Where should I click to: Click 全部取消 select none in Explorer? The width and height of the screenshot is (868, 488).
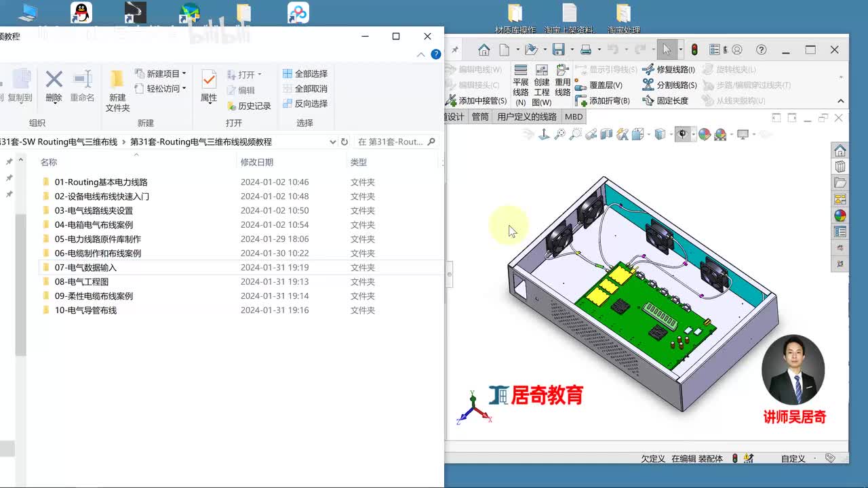click(x=305, y=88)
